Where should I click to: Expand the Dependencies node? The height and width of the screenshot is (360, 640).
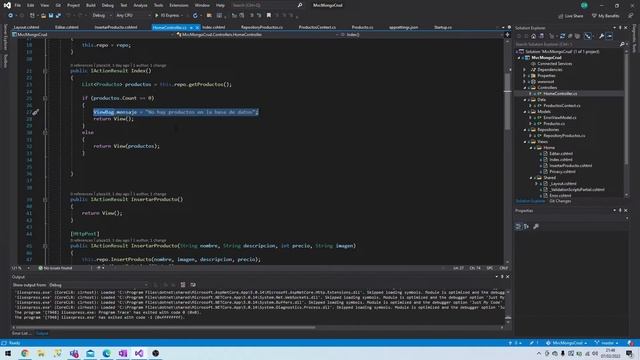(525, 69)
